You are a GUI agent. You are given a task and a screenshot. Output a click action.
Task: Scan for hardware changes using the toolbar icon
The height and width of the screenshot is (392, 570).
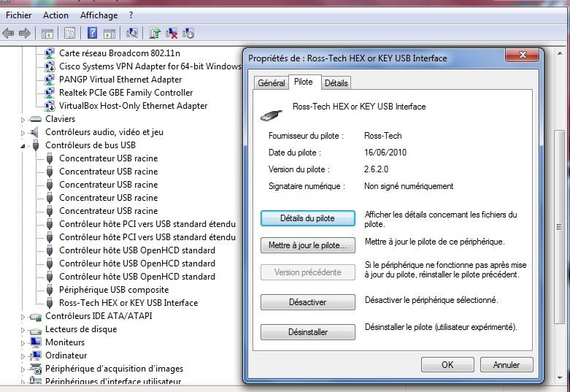[x=132, y=33]
